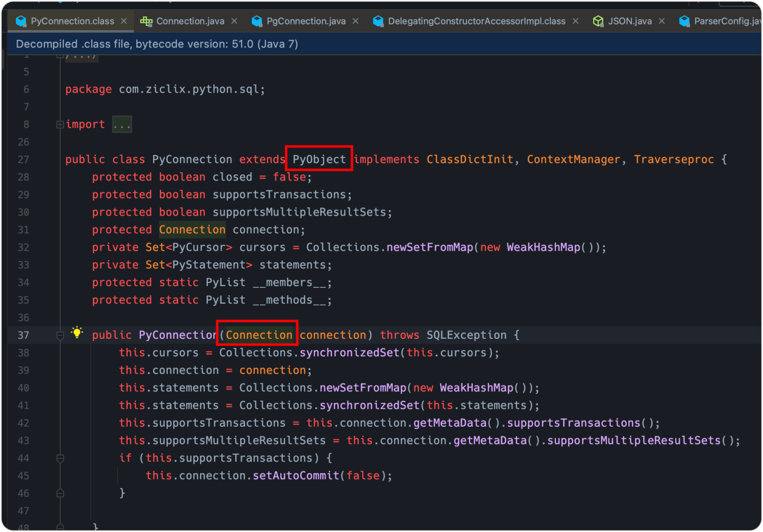The width and height of the screenshot is (763, 532).
Task: Click the ClassDictInit interface name
Action: coord(469,159)
